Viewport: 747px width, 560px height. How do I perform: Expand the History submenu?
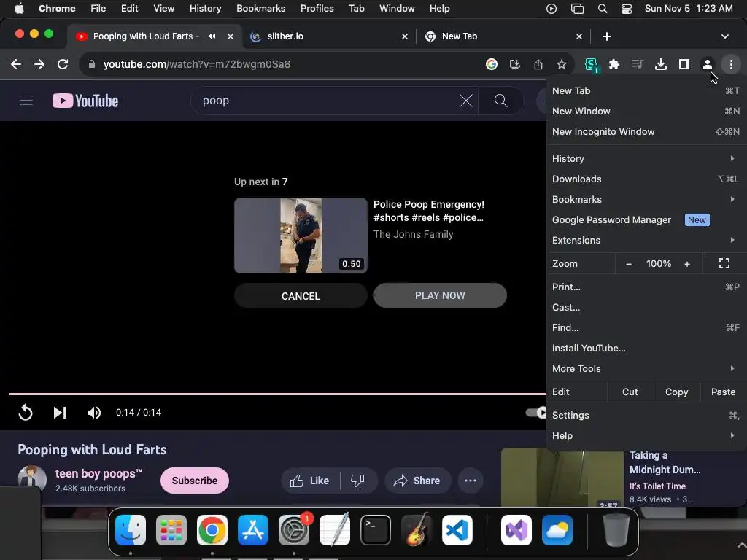click(646, 158)
